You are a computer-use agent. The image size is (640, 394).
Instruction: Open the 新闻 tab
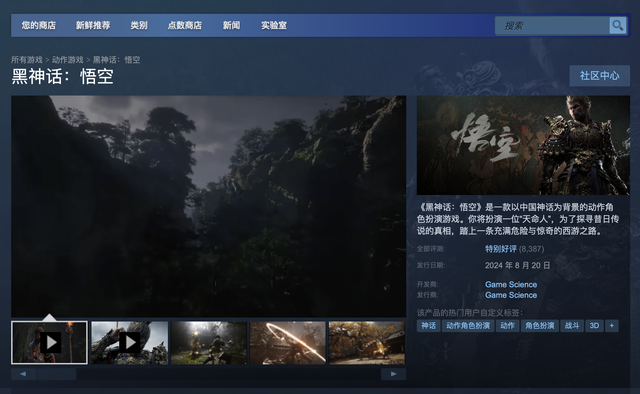(231, 25)
